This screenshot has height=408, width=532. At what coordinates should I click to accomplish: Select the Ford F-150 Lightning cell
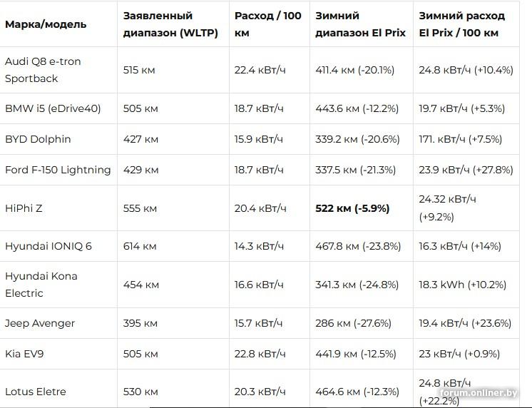tap(58, 170)
